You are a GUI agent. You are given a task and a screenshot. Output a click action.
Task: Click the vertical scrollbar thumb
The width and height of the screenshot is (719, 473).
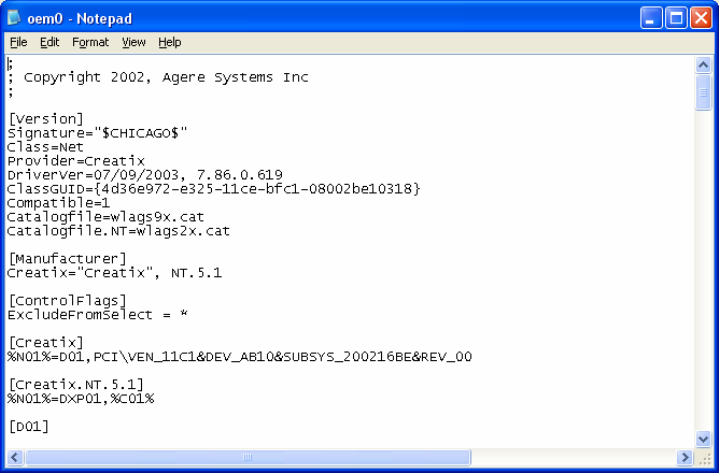click(703, 93)
